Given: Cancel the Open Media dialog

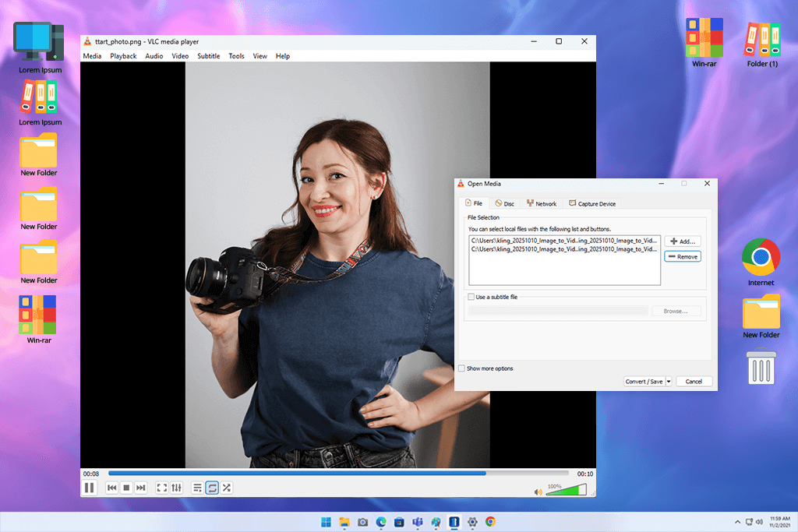Looking at the screenshot, I should click(x=694, y=382).
